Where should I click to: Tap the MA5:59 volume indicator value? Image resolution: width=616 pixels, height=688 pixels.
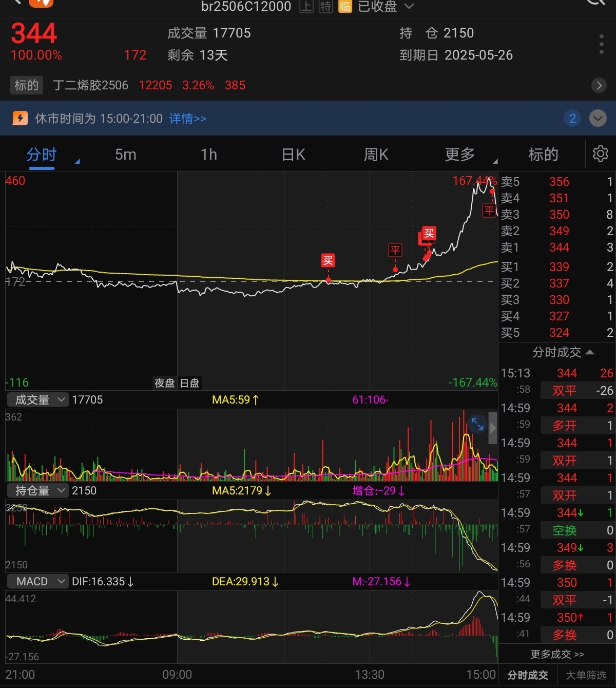click(236, 399)
